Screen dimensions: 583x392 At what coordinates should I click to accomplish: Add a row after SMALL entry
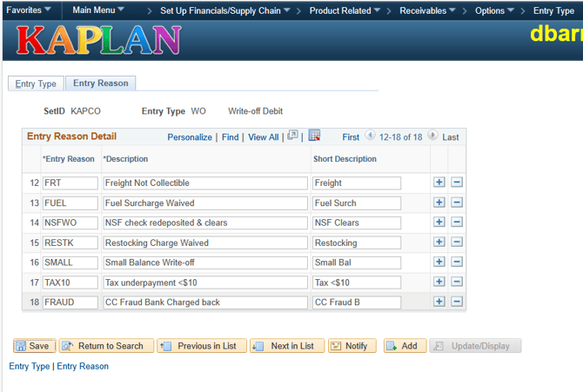pyautogui.click(x=439, y=262)
